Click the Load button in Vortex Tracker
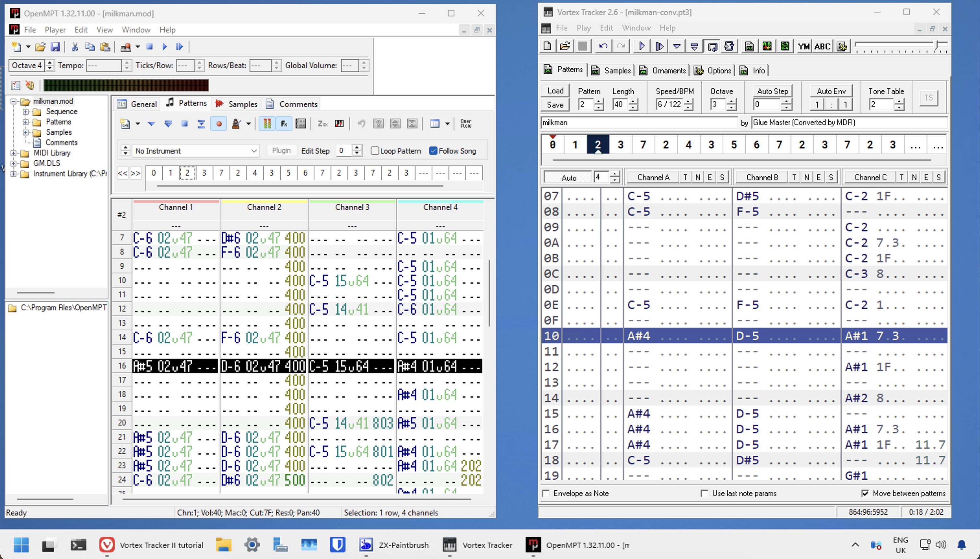Viewport: 980px width, 559px height. pos(555,91)
